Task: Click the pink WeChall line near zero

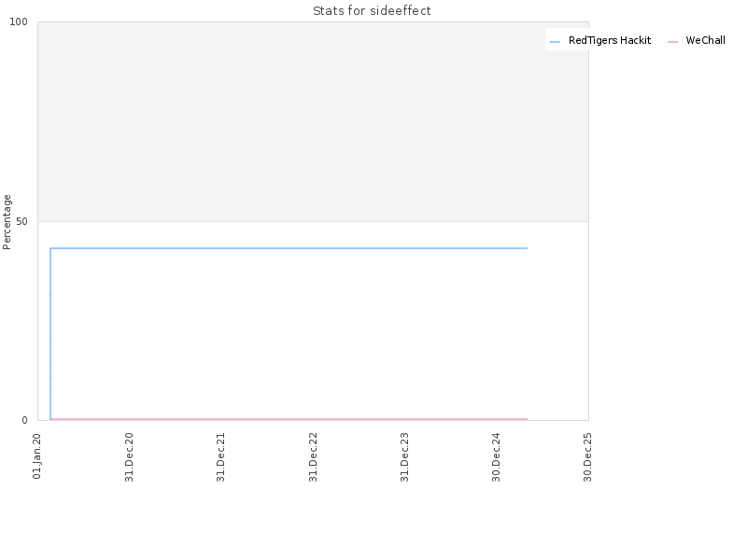Action: pyautogui.click(x=289, y=419)
